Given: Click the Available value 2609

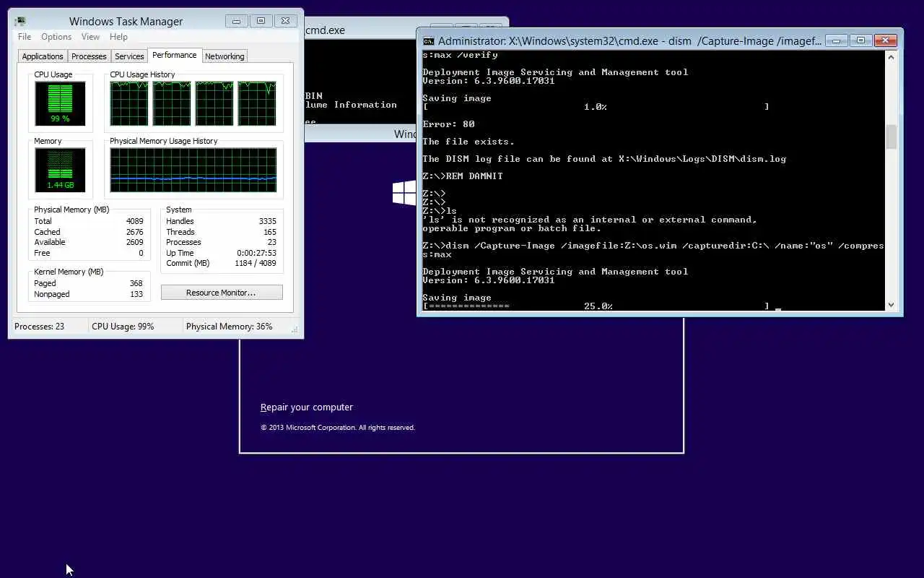Looking at the screenshot, I should pyautogui.click(x=135, y=242).
